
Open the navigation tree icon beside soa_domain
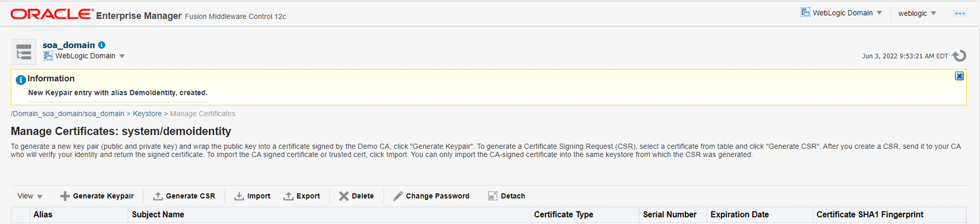(24, 52)
